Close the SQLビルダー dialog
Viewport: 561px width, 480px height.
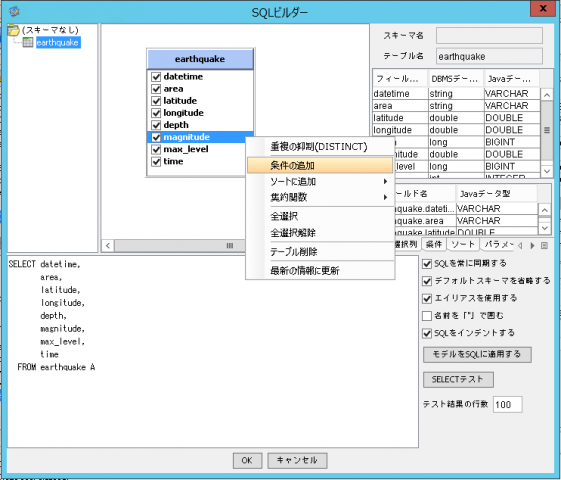(543, 8)
